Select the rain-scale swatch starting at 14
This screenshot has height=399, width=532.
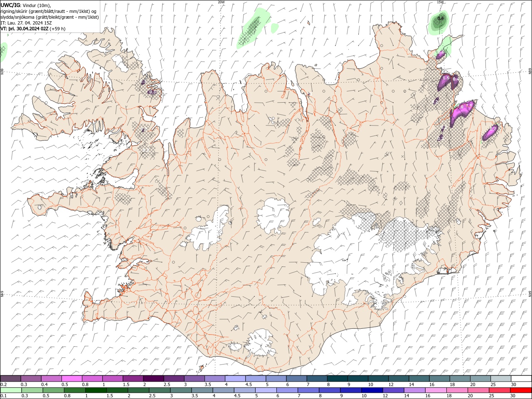[414, 390]
